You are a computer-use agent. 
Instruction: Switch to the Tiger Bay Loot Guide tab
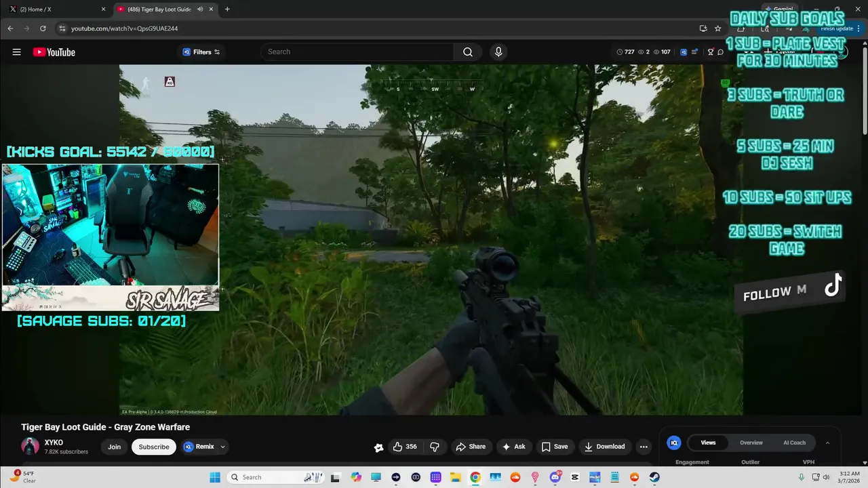165,9
